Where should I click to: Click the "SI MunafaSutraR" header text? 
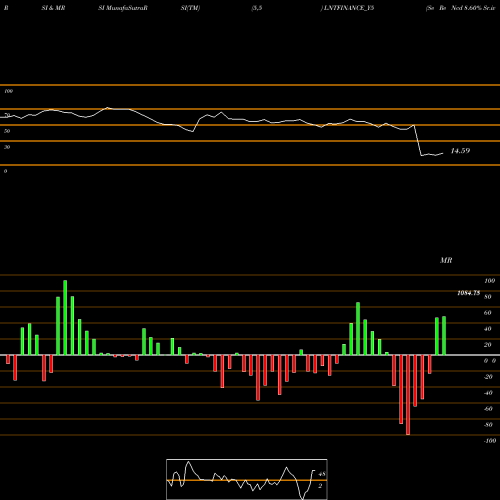(x=123, y=8)
